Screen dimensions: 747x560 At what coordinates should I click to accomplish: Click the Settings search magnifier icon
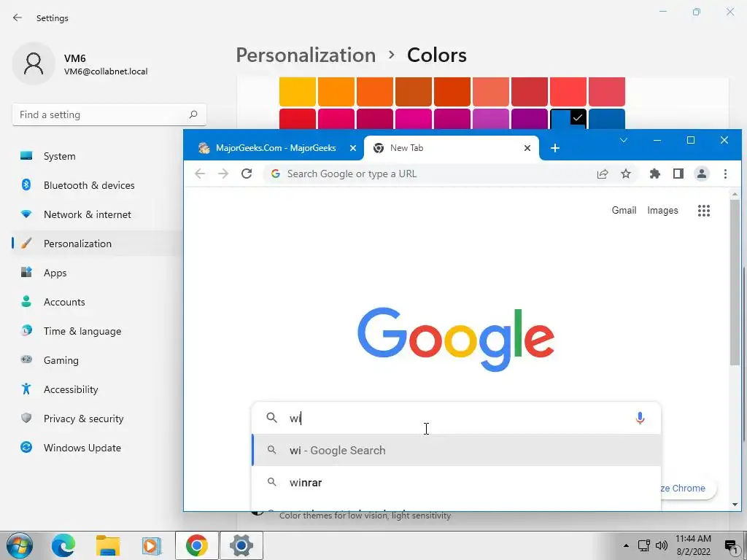[193, 114]
